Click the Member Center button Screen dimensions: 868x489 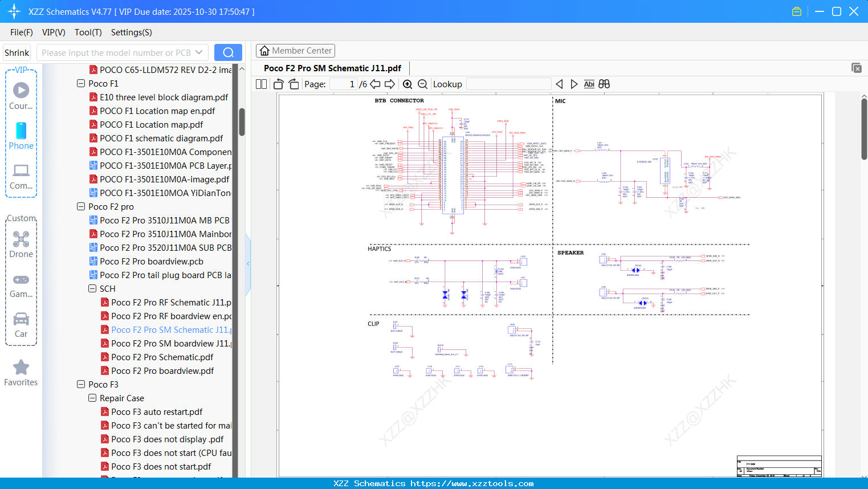295,51
